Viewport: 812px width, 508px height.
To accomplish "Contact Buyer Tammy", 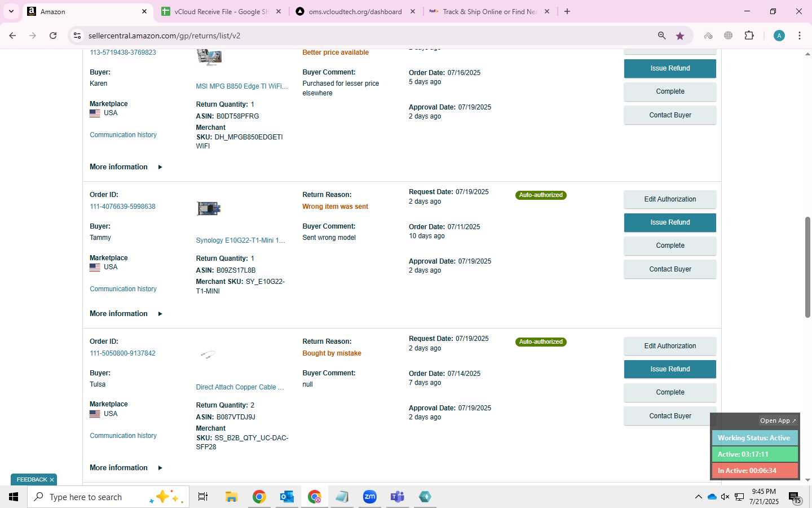I will pyautogui.click(x=670, y=269).
